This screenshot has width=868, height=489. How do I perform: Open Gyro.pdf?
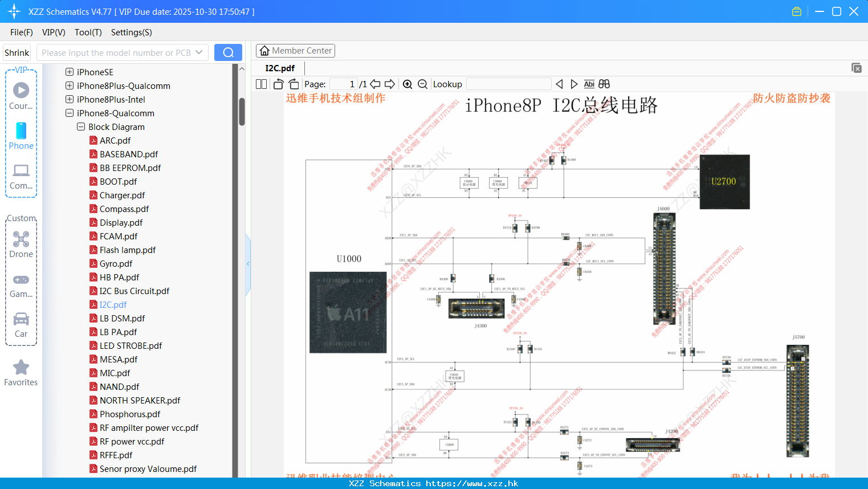click(116, 263)
